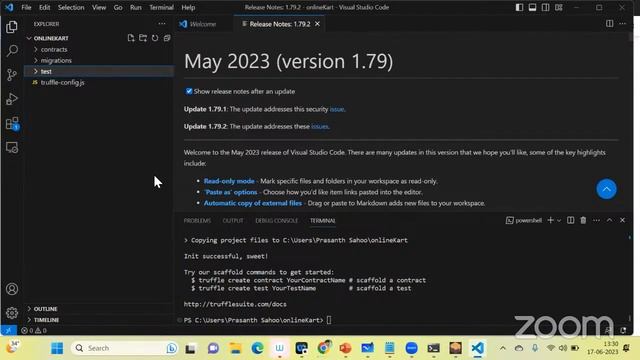Open the Edit menu
The width and height of the screenshot is (640, 360).
click(x=44, y=7)
